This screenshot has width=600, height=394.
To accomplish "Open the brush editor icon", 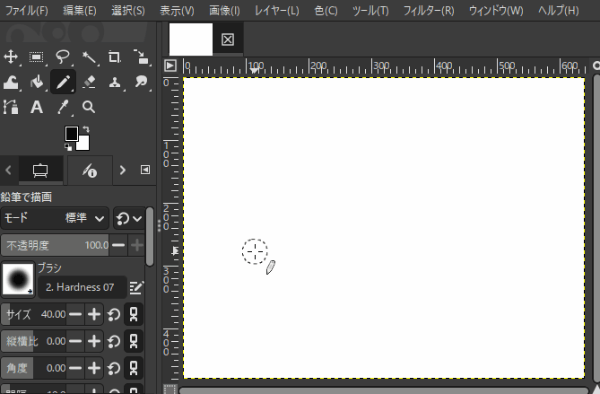I will (x=136, y=287).
